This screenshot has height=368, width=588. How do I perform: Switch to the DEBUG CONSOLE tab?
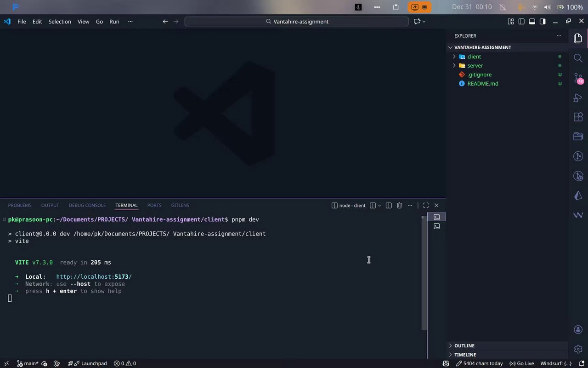(87, 205)
